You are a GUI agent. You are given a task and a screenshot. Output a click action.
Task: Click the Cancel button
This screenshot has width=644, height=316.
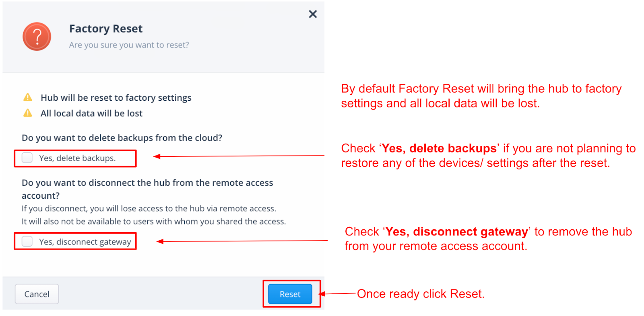[x=37, y=294]
